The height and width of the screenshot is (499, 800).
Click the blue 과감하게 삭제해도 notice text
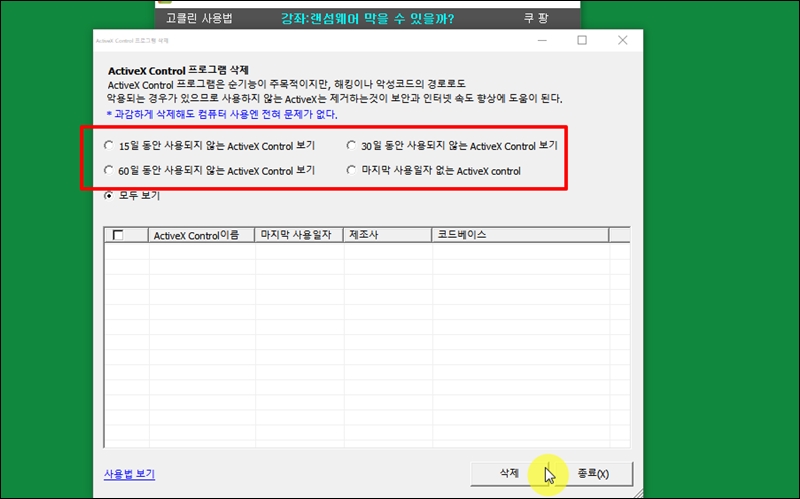(x=222, y=114)
